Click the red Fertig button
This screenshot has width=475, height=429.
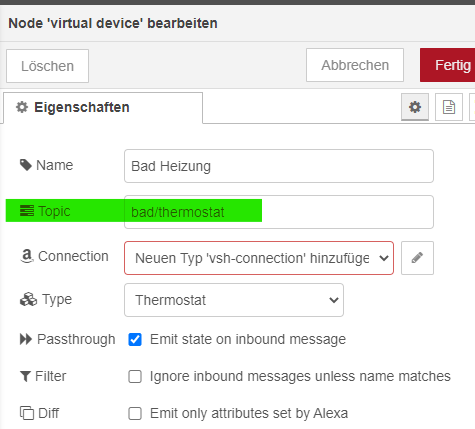(448, 65)
